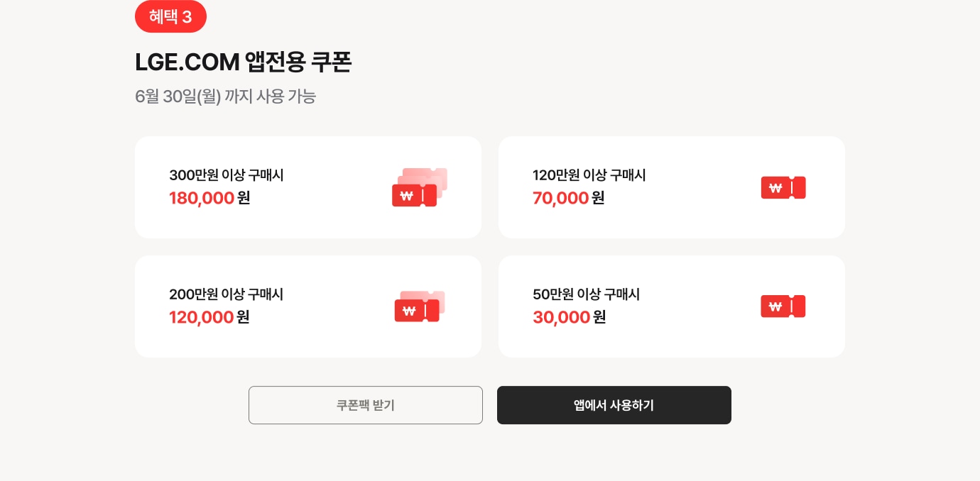Image resolution: width=980 pixels, height=481 pixels.
Task: Click the 쿠폰팩 받기 button
Action: coord(366,405)
